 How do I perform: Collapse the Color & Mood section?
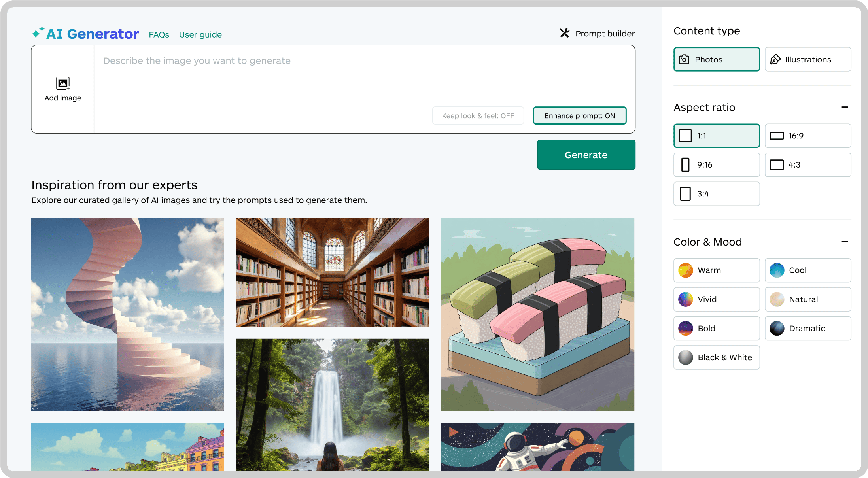(x=844, y=242)
